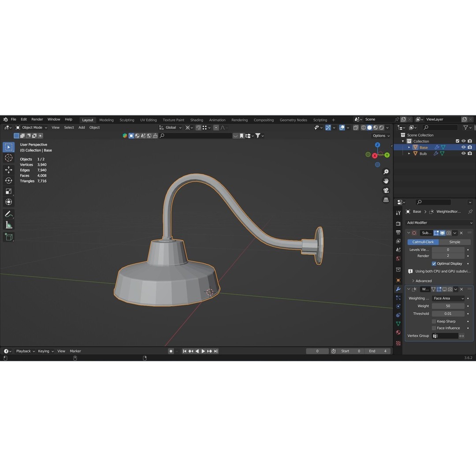Switch to Geometry Nodes workspace tab
The height and width of the screenshot is (476, 476).
(x=293, y=120)
